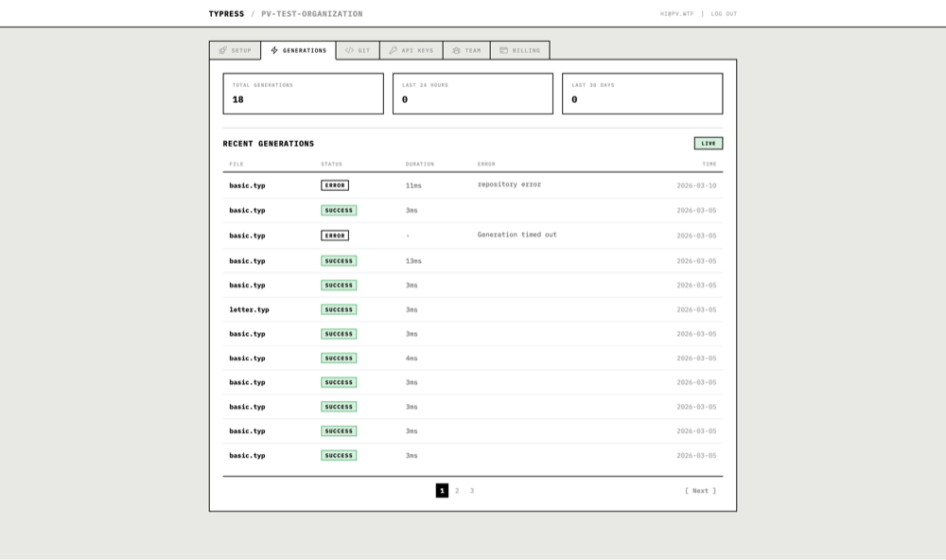Open PV-TEST-ORGANIZATION breadcrumb
The image size is (946, 560).
tap(312, 14)
